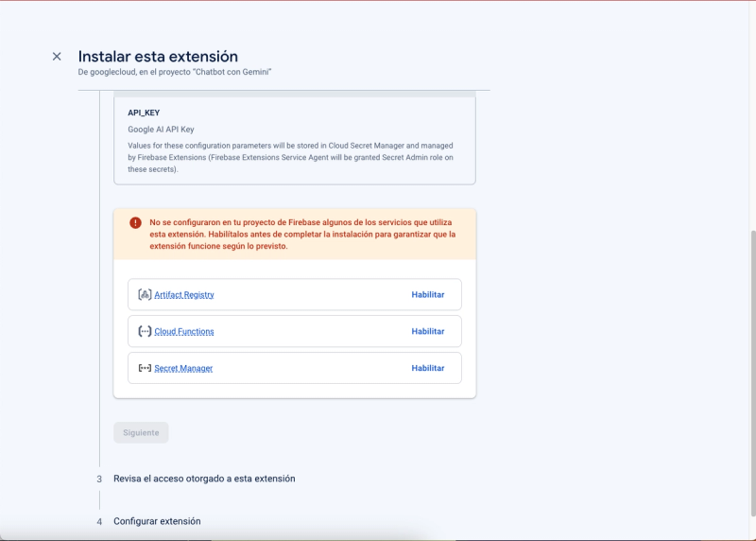Click the red error warning icon

coord(136,222)
